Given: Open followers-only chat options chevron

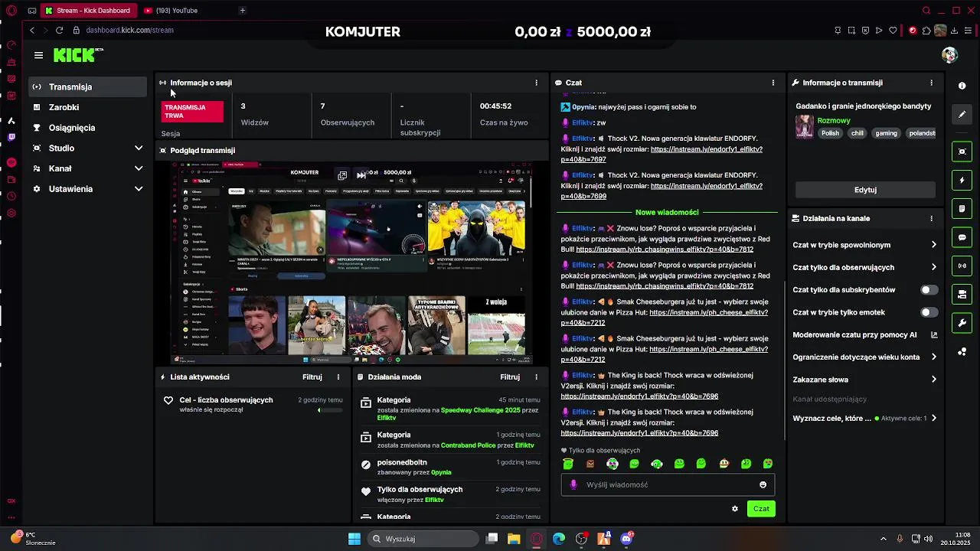Looking at the screenshot, I should 934,267.
